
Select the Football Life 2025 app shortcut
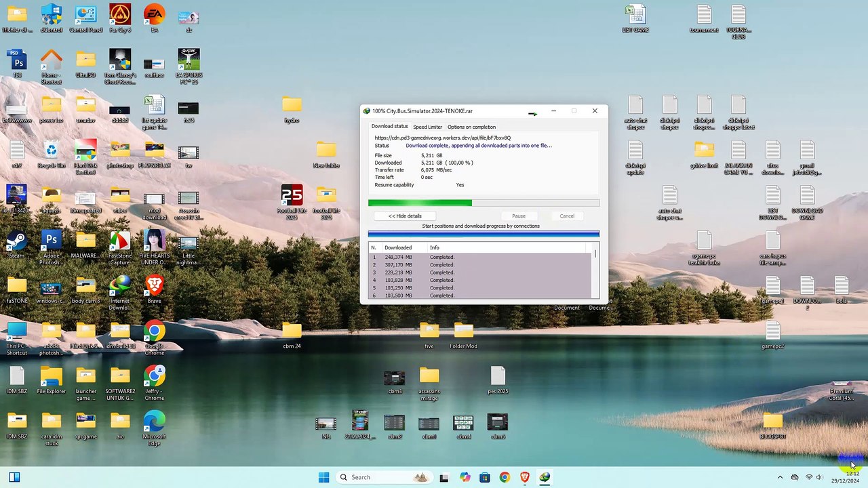(292, 202)
